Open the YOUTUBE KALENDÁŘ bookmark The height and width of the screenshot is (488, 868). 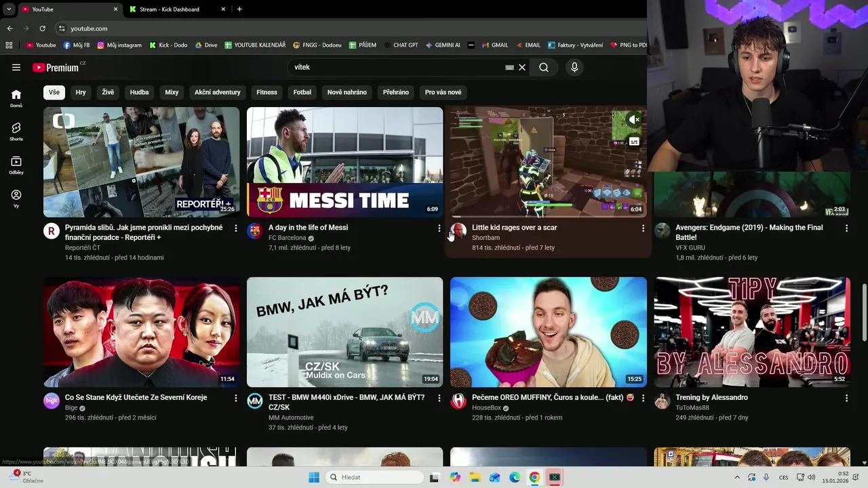pyautogui.click(x=255, y=45)
